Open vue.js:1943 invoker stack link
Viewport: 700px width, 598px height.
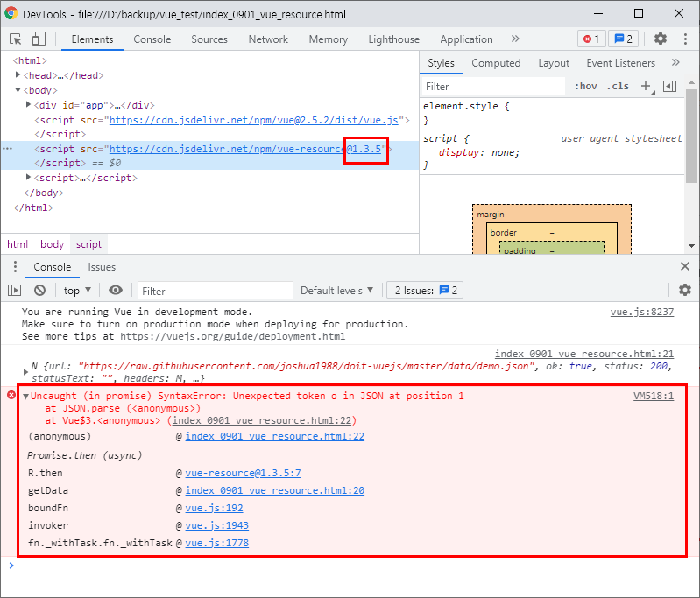click(x=217, y=525)
